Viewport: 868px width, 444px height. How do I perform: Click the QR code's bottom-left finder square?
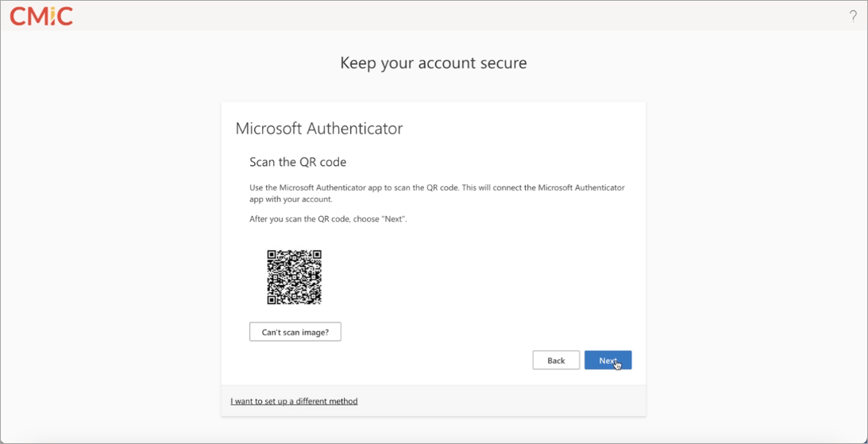[x=272, y=300]
